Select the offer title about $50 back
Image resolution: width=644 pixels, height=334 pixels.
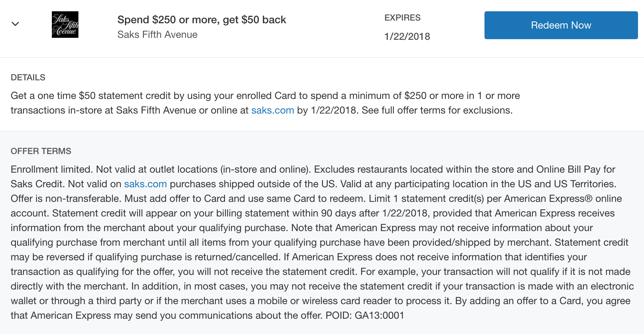point(202,20)
